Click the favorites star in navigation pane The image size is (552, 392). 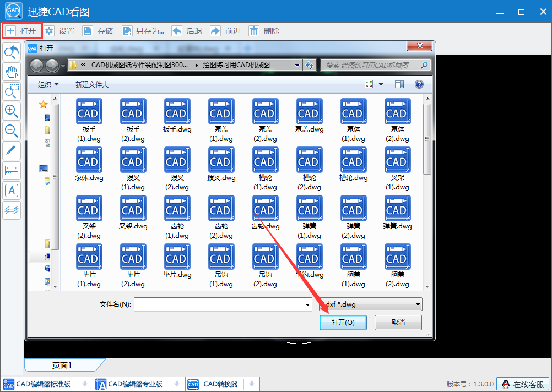coord(44,104)
